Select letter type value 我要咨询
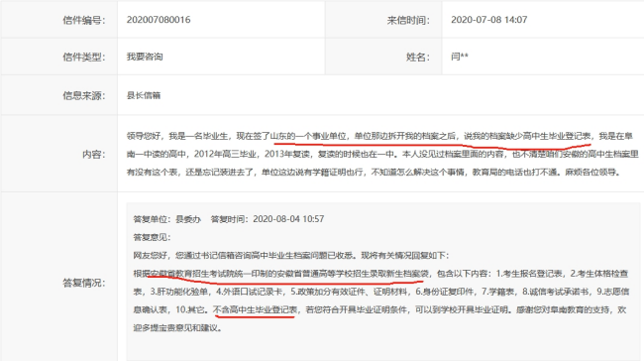 coord(145,57)
